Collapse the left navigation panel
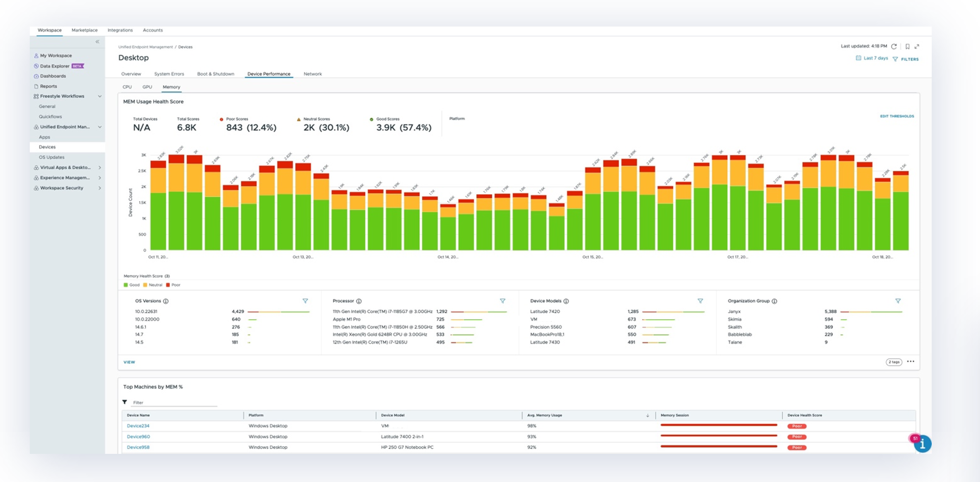Screen dimensions: 980x482 (98, 41)
